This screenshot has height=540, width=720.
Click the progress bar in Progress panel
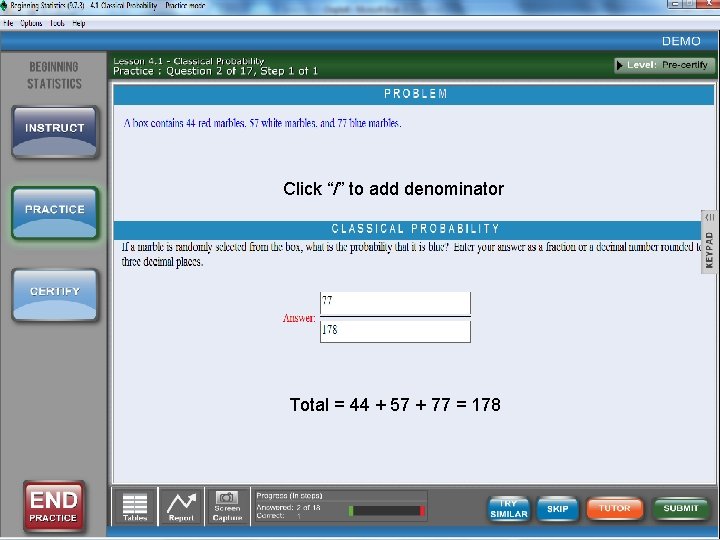click(x=387, y=511)
